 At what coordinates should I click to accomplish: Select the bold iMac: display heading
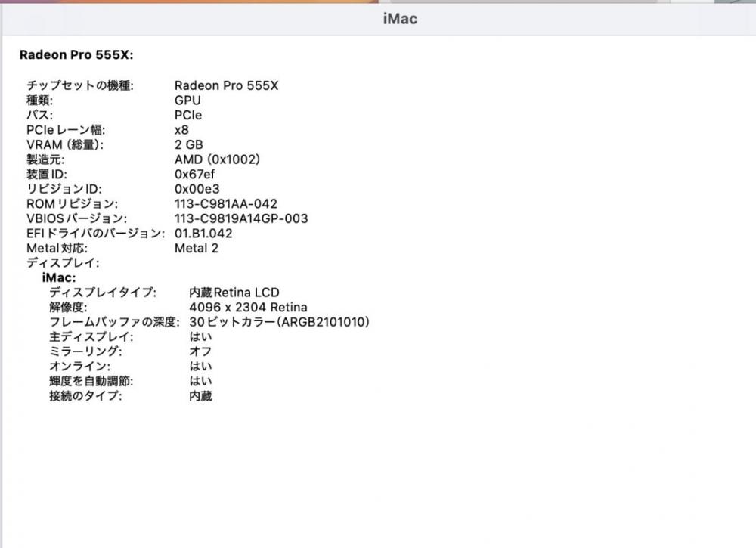[x=59, y=278]
